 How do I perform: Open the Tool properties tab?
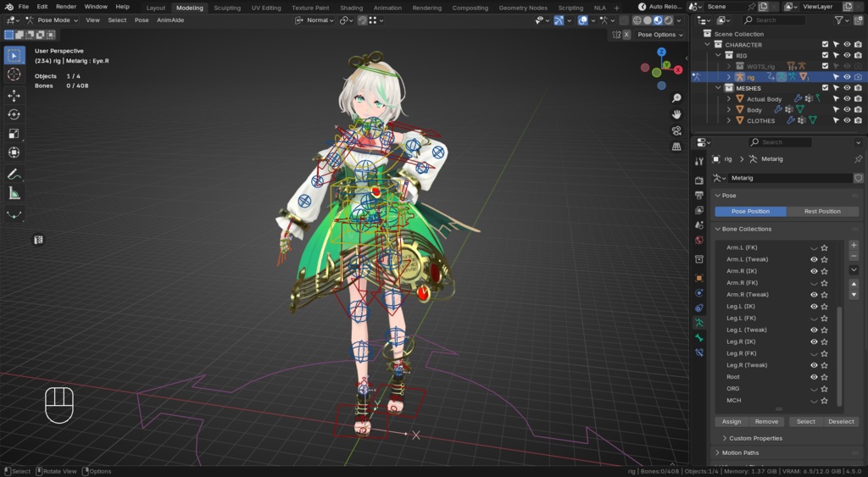(x=699, y=161)
